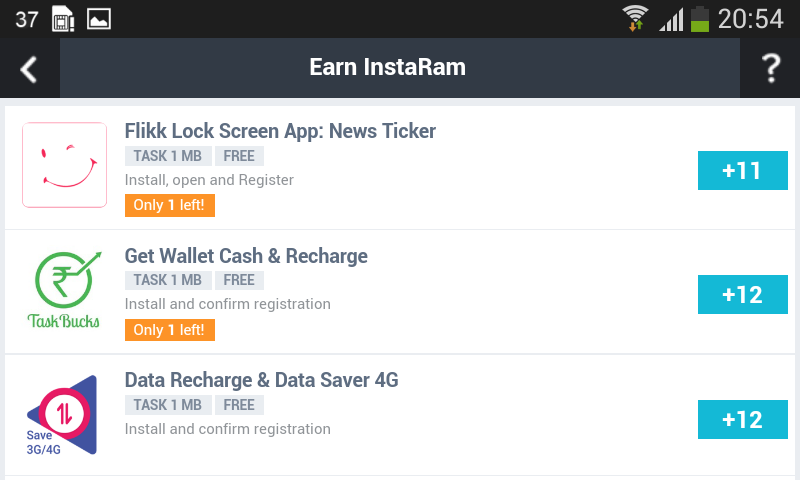Tap the Earn InstaRam header title

click(x=388, y=68)
